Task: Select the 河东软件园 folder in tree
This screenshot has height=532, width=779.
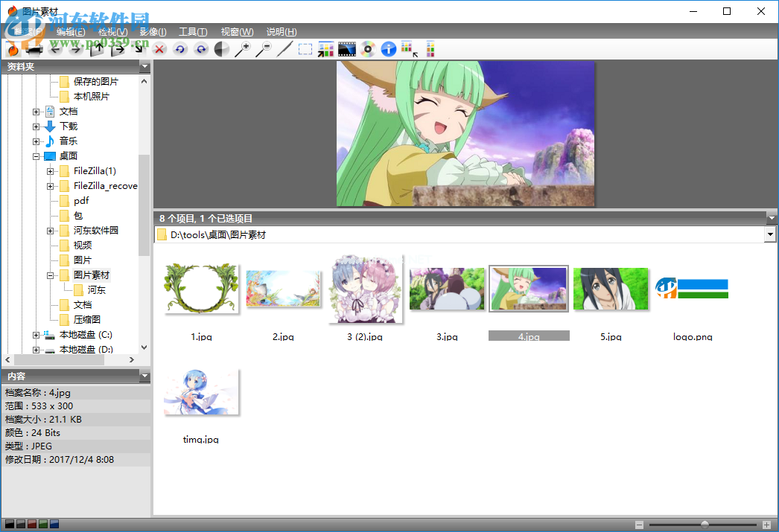Action: (95, 231)
